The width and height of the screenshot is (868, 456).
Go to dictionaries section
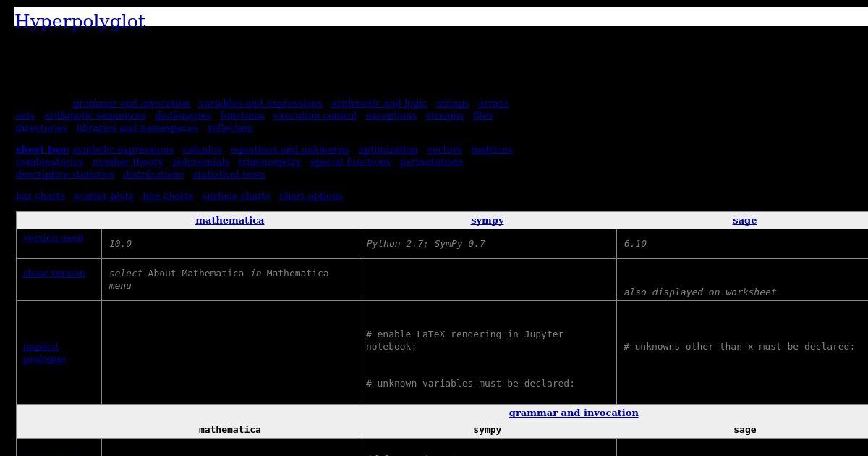(183, 116)
